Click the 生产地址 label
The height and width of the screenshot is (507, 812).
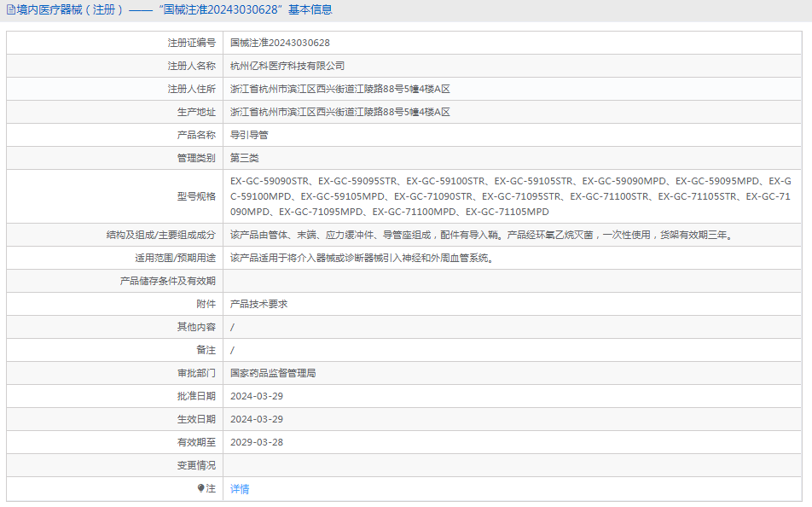tap(196, 112)
